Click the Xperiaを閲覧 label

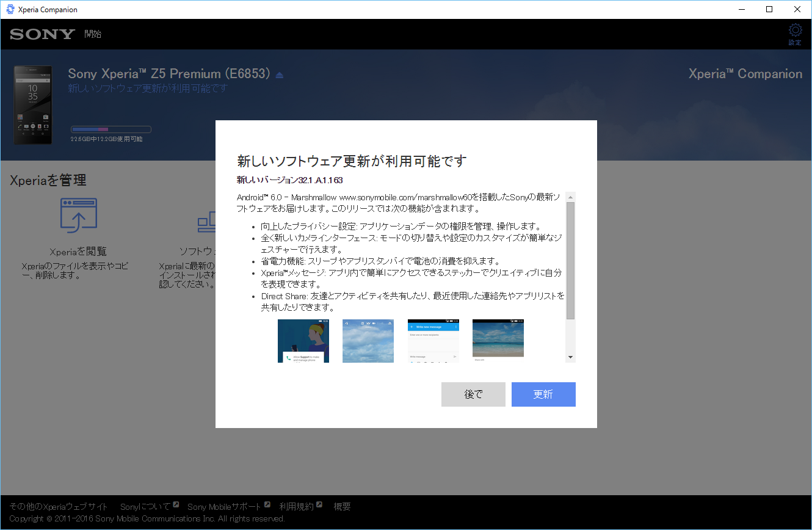click(78, 252)
